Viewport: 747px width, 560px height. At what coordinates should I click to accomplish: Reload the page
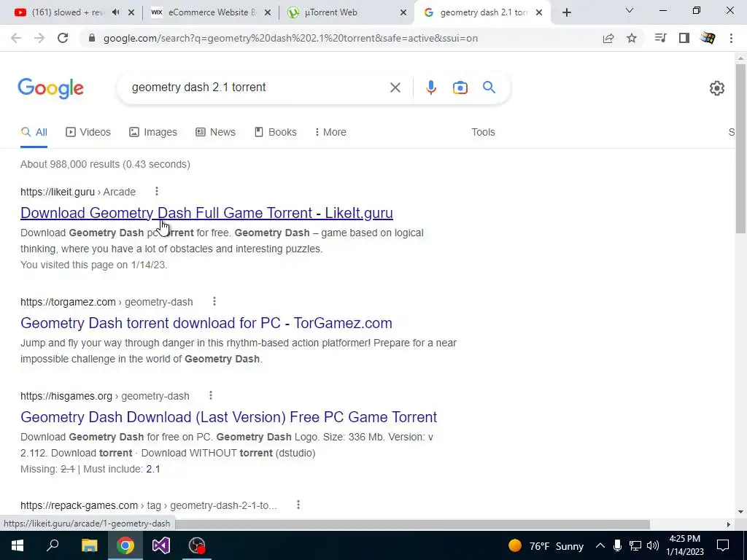pyautogui.click(x=63, y=38)
